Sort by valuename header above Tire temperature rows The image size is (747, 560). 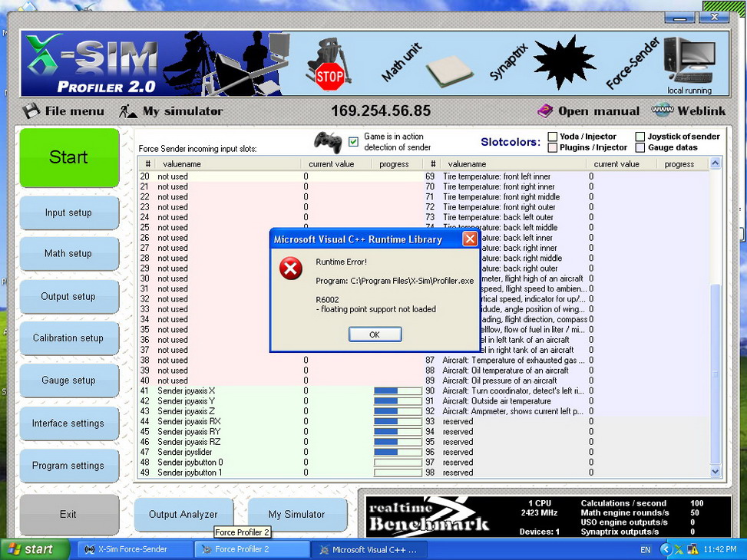coord(514,164)
